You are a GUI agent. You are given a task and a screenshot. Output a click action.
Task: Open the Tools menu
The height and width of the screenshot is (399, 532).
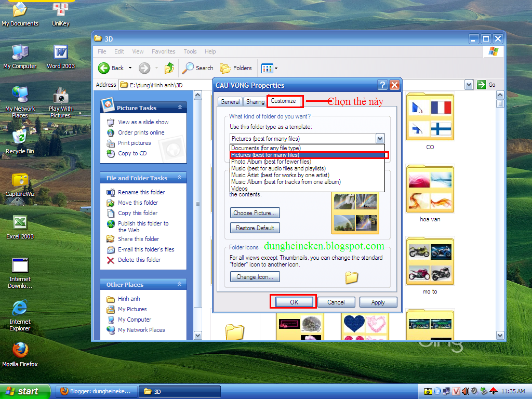pos(190,51)
